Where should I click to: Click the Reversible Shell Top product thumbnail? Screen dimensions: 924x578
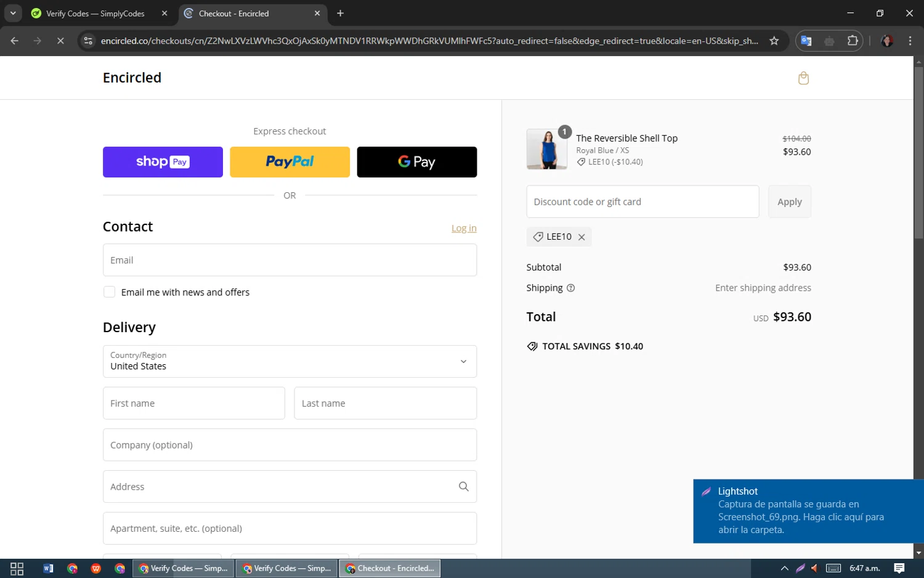[x=547, y=149]
